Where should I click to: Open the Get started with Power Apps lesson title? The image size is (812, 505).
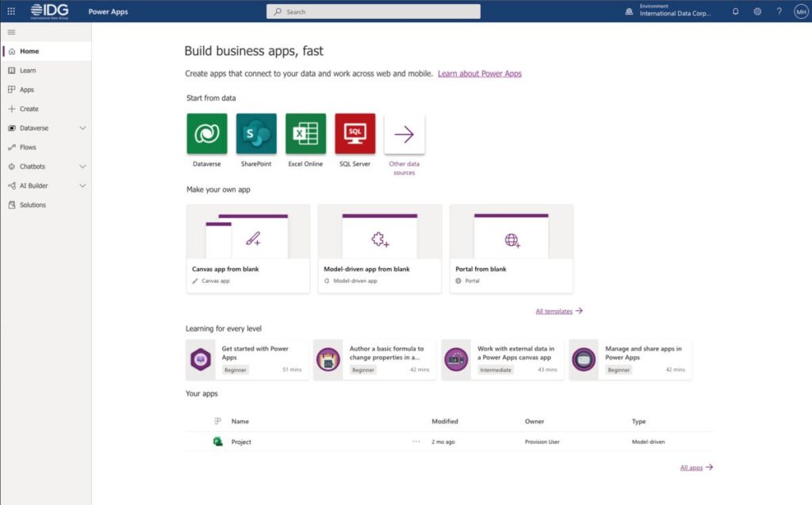coord(255,353)
